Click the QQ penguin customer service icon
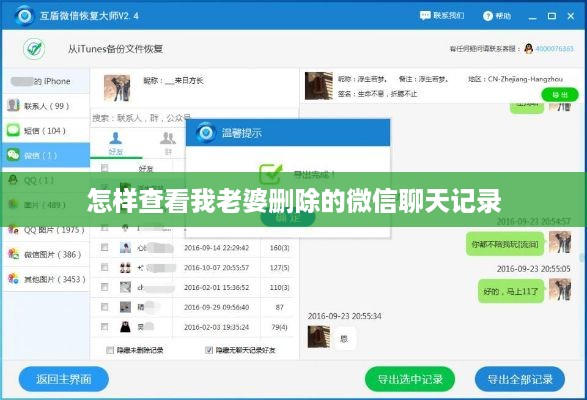The image size is (587, 400). tap(528, 49)
